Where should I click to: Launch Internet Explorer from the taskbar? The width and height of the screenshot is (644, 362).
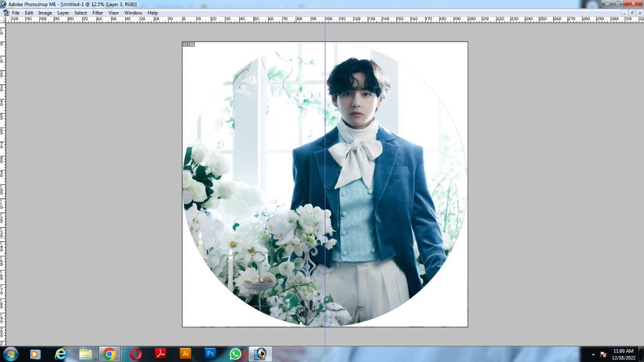[61, 354]
